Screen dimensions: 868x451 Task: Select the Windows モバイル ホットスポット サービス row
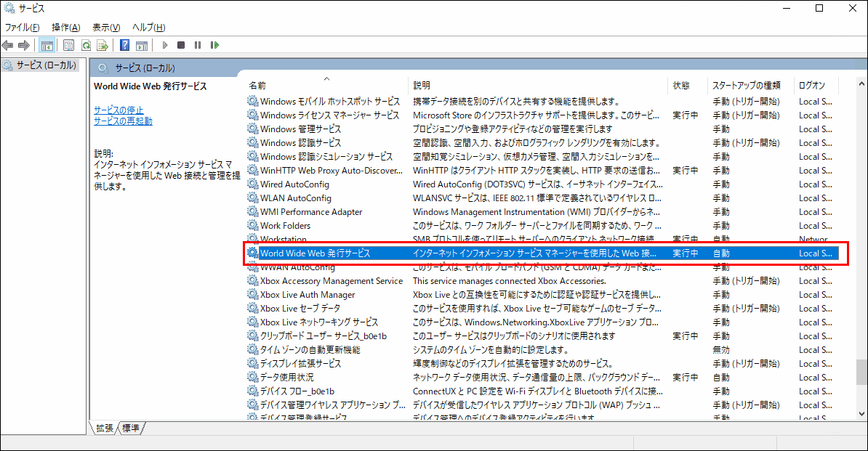[x=542, y=101]
